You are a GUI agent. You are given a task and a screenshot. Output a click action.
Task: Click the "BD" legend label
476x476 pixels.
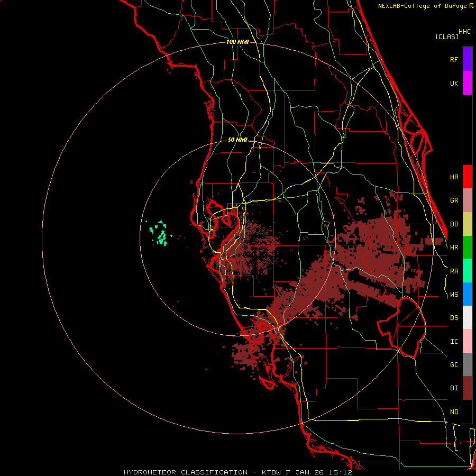pos(454,224)
